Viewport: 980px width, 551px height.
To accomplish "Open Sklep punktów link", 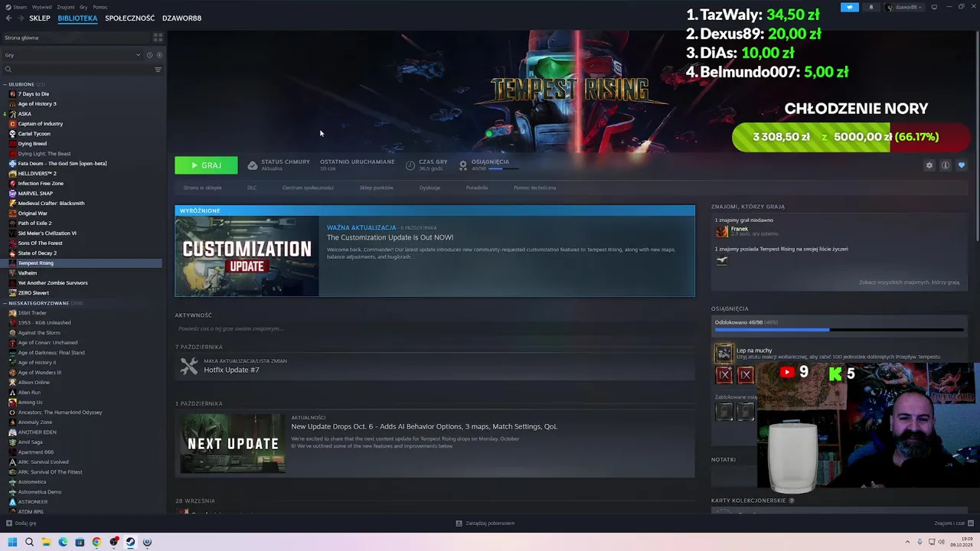I will tap(376, 187).
